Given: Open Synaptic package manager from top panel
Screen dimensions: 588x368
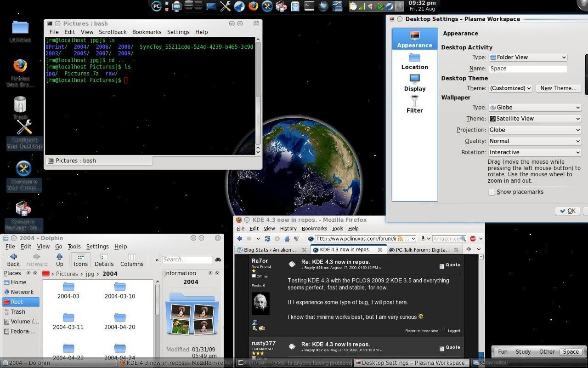Looking at the screenshot, I should pyautogui.click(x=281, y=6).
